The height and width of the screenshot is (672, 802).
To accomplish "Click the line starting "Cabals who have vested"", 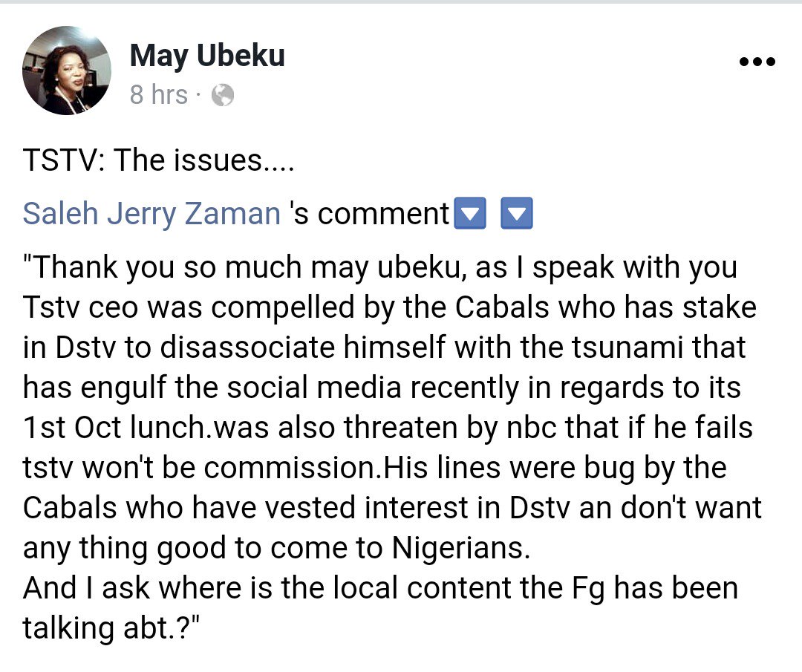I will [x=392, y=508].
